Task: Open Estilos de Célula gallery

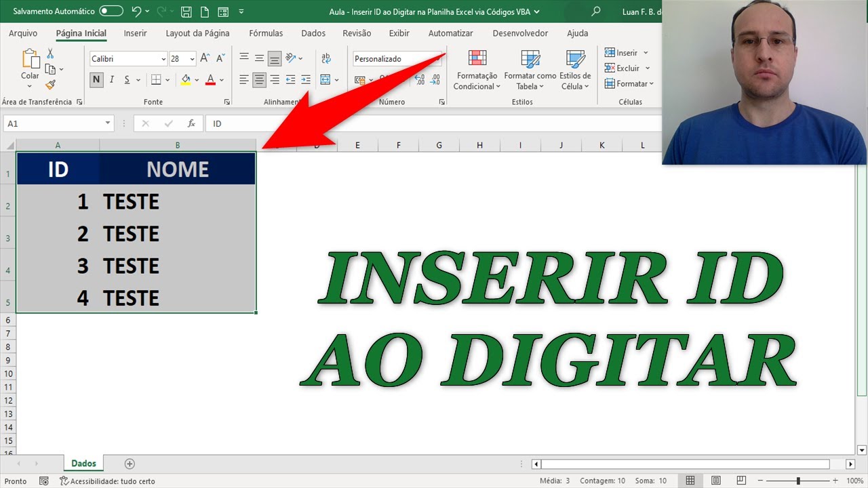Action: 575,70
